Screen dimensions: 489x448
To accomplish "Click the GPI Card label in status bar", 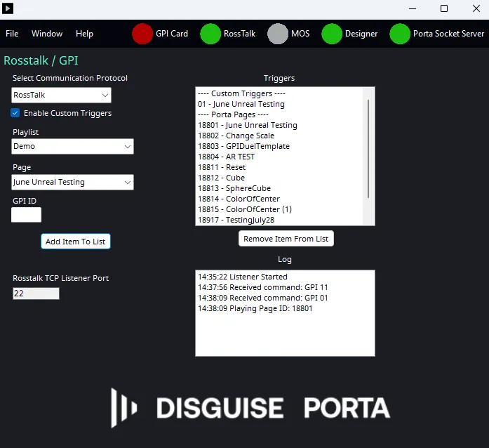I will 172,34.
